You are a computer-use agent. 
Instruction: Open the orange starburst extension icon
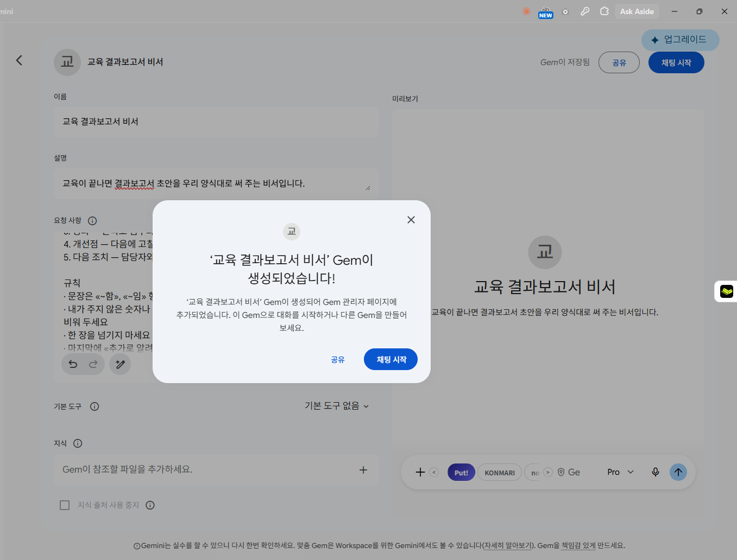[526, 11]
